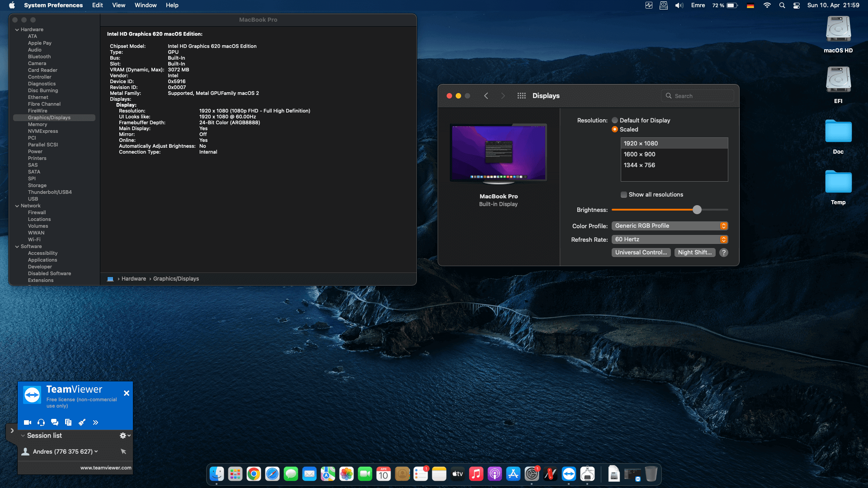The height and width of the screenshot is (488, 868).
Task: Collapse the Hardware section in the sidebar
Action: 17,30
